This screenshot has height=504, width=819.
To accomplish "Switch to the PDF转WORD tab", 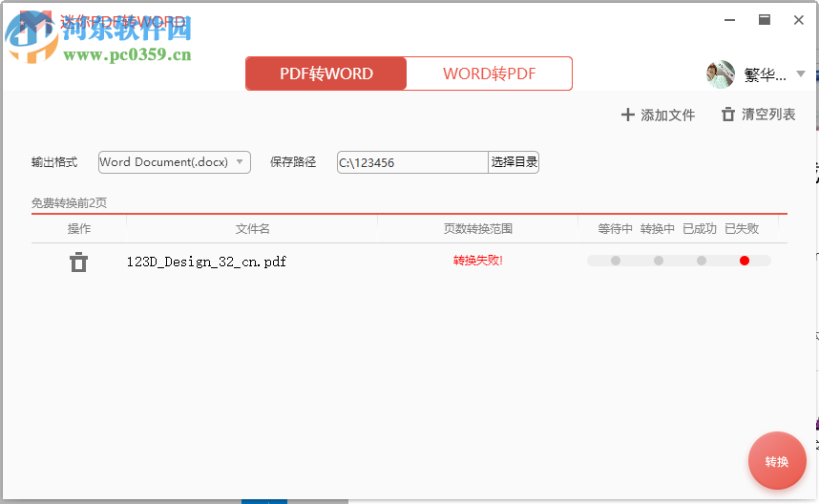I will 325,73.
